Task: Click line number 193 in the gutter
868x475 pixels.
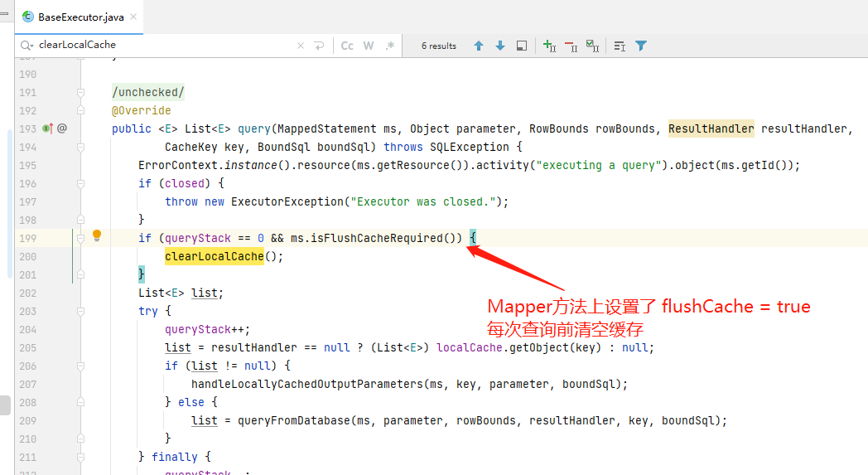Action: [x=27, y=128]
